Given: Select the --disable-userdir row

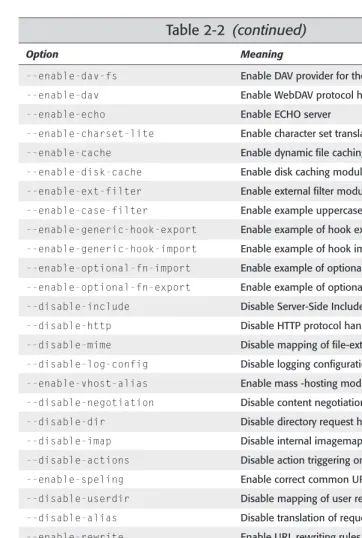Looking at the screenshot, I should (x=190, y=499).
